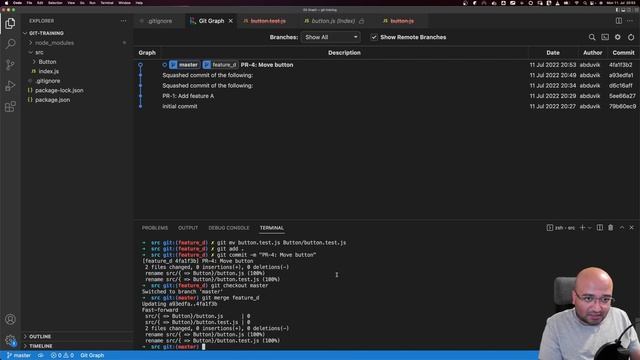This screenshot has width=640, height=360.
Task: Close the terminal panel
Action: click(x=631, y=228)
